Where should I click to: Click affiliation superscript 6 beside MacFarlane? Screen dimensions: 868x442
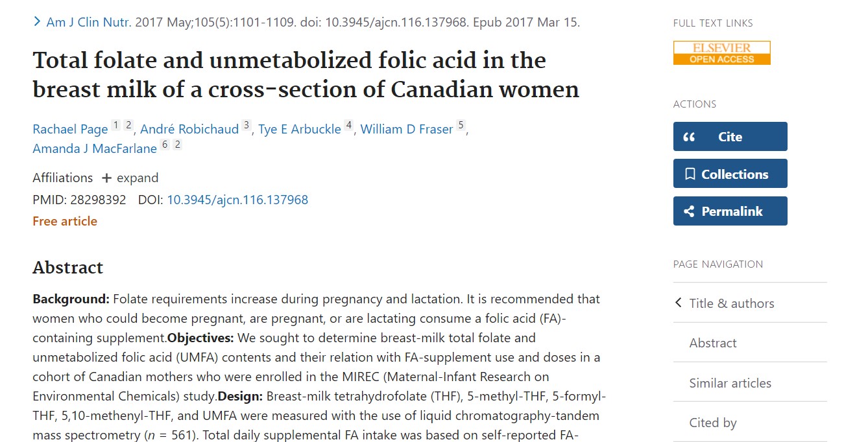[165, 145]
